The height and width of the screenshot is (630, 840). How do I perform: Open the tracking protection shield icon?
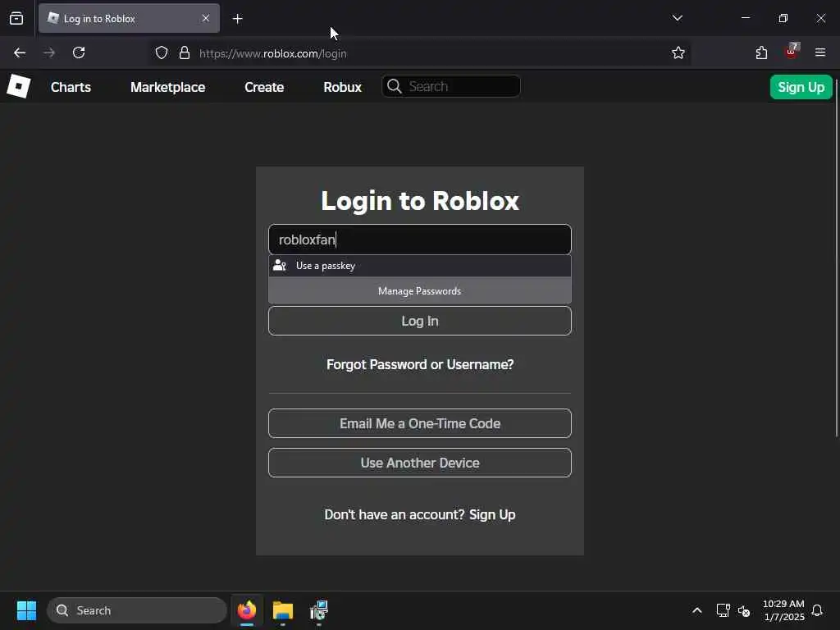[x=162, y=53]
